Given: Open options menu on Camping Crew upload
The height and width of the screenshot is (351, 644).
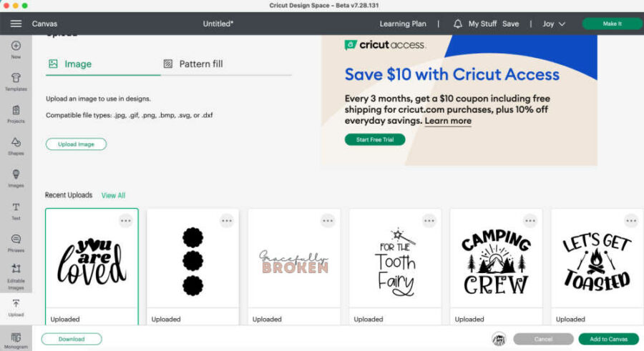Looking at the screenshot, I should pyautogui.click(x=530, y=221).
